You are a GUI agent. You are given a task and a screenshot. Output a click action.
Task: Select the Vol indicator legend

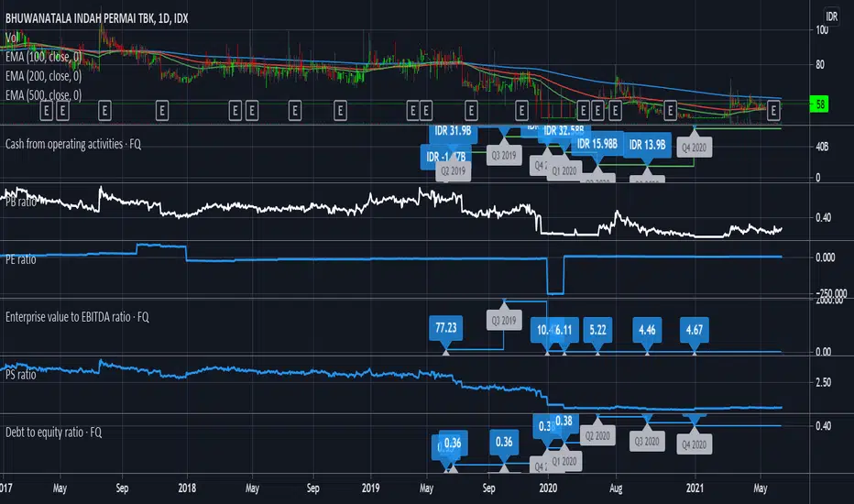(x=12, y=38)
